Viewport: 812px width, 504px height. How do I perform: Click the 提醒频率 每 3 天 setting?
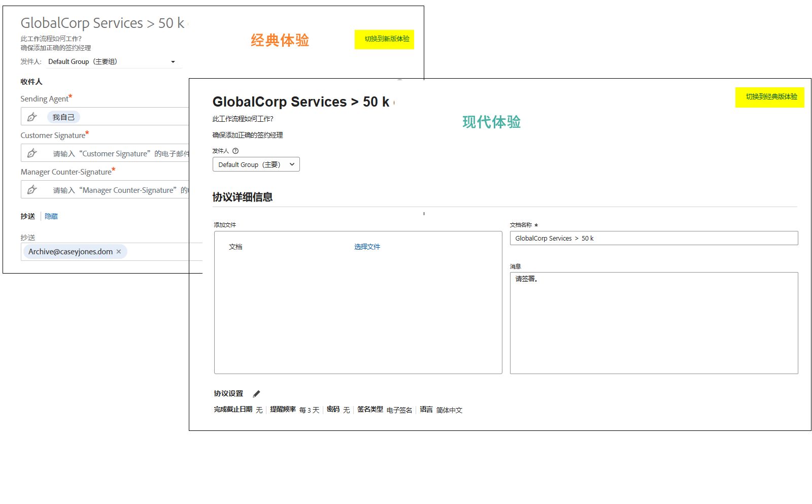pyautogui.click(x=294, y=410)
